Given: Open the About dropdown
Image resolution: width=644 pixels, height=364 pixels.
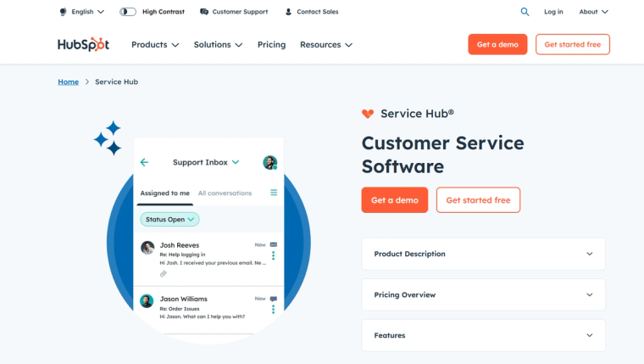Looking at the screenshot, I should pos(593,12).
